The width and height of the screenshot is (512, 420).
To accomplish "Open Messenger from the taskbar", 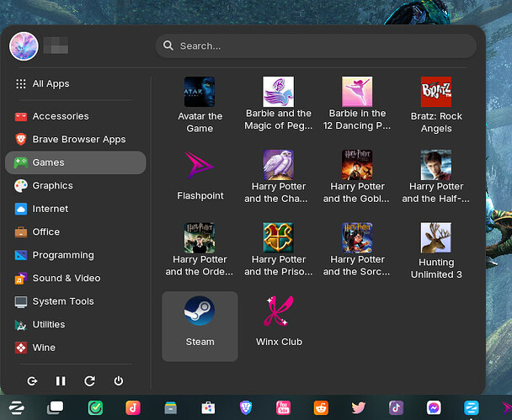I will pyautogui.click(x=434, y=407).
